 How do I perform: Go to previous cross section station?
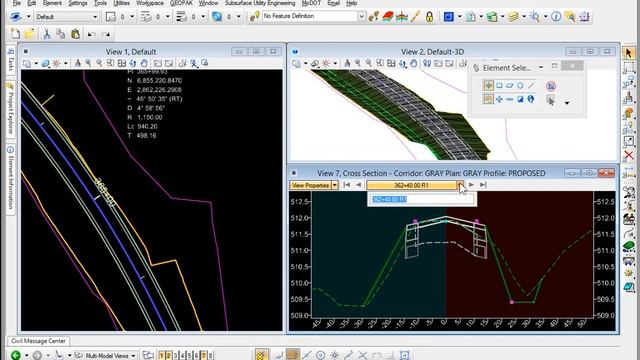(x=358, y=185)
